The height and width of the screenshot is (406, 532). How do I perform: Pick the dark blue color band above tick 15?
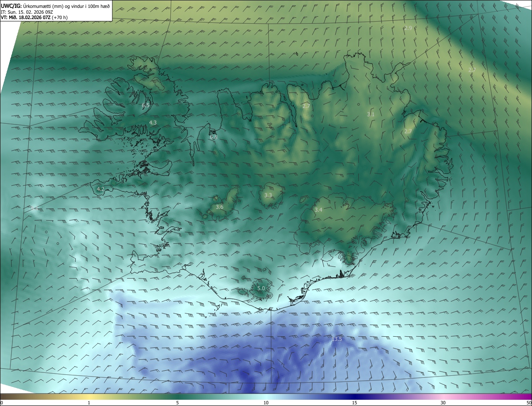point(355,397)
